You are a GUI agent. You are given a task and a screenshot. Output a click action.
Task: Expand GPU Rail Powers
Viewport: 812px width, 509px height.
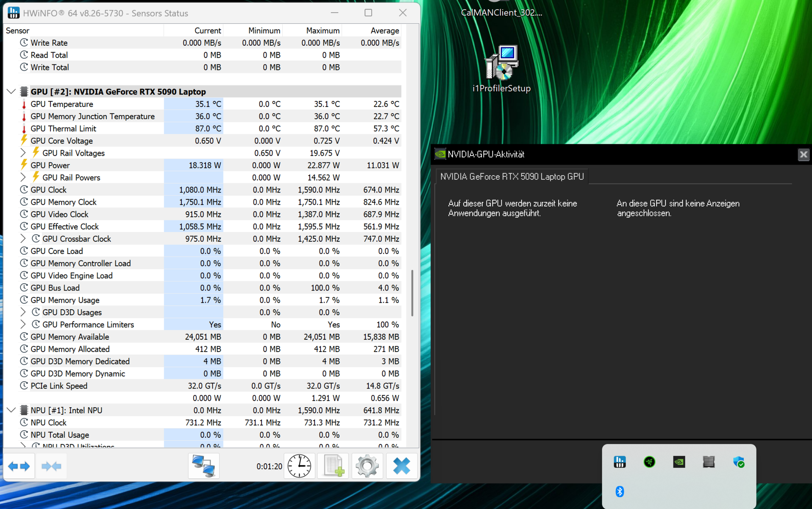[x=23, y=177]
